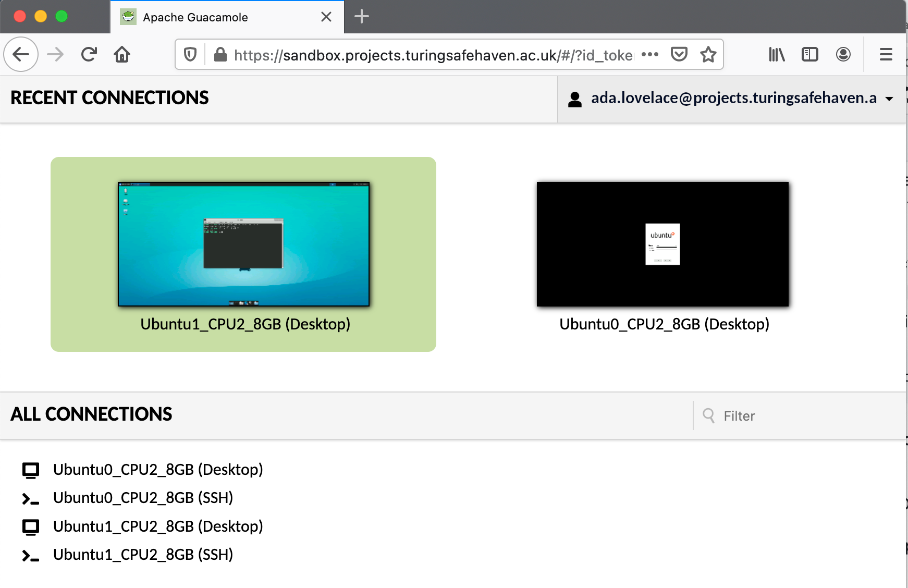
Task: Connect to Ubuntu1_CPU2_8GB (SSH) in list
Action: (143, 555)
